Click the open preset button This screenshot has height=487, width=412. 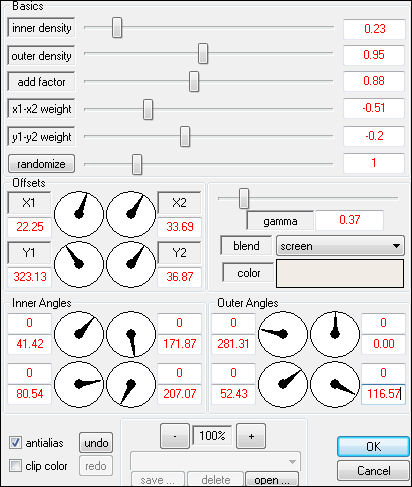(x=272, y=479)
